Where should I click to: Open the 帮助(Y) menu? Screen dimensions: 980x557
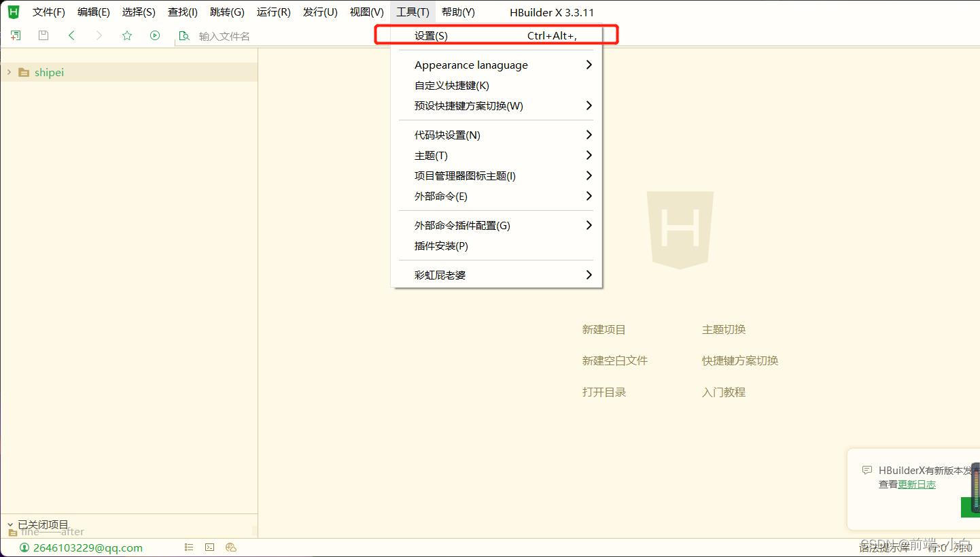[x=457, y=12]
